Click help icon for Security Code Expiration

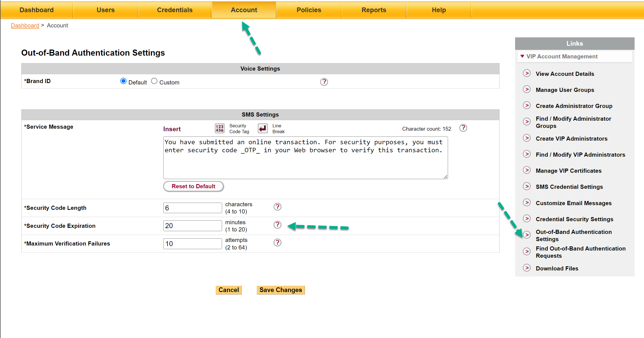[277, 225]
